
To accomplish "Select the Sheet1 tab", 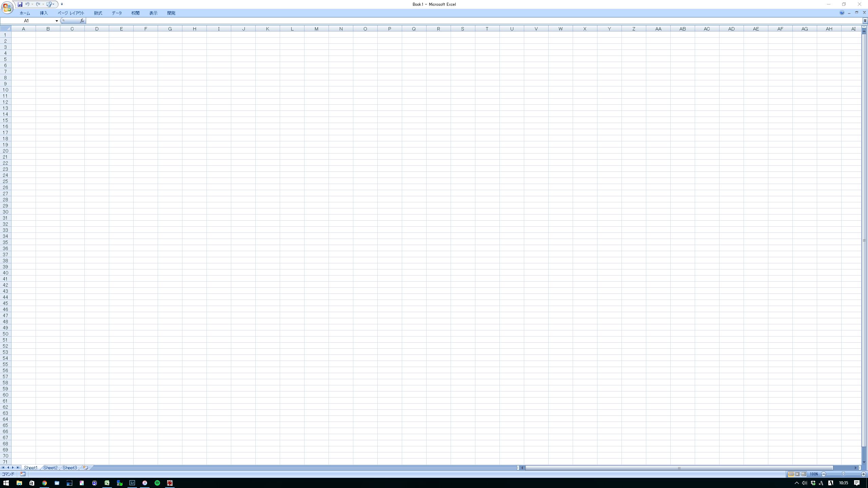I will point(31,468).
